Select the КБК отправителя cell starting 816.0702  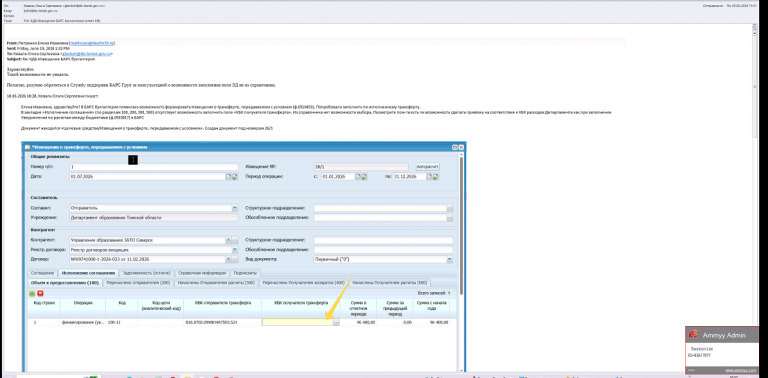[x=222, y=323]
